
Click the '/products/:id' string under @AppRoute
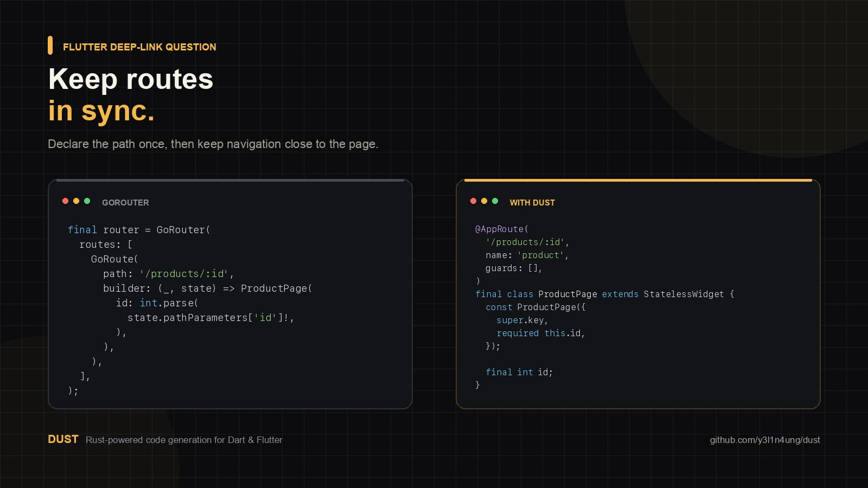click(525, 242)
